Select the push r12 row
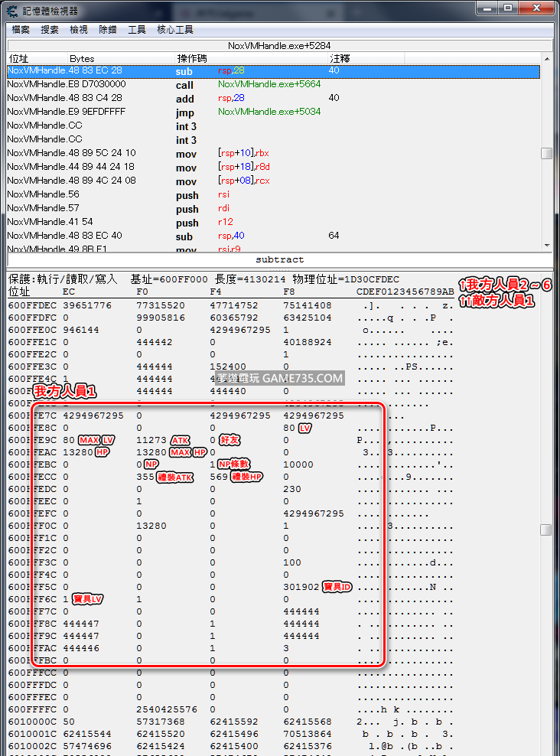The width and height of the screenshot is (560, 756). (273, 222)
